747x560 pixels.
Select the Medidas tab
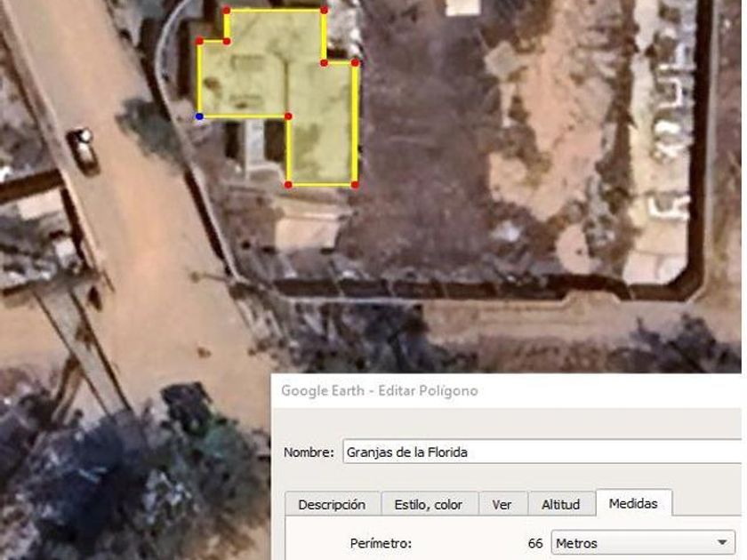click(x=633, y=503)
